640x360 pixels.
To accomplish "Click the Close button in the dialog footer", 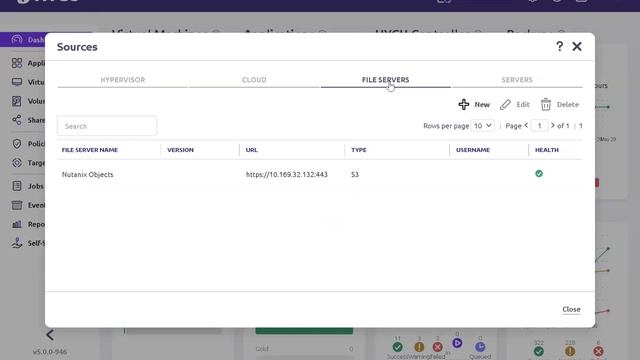I will [x=571, y=309].
